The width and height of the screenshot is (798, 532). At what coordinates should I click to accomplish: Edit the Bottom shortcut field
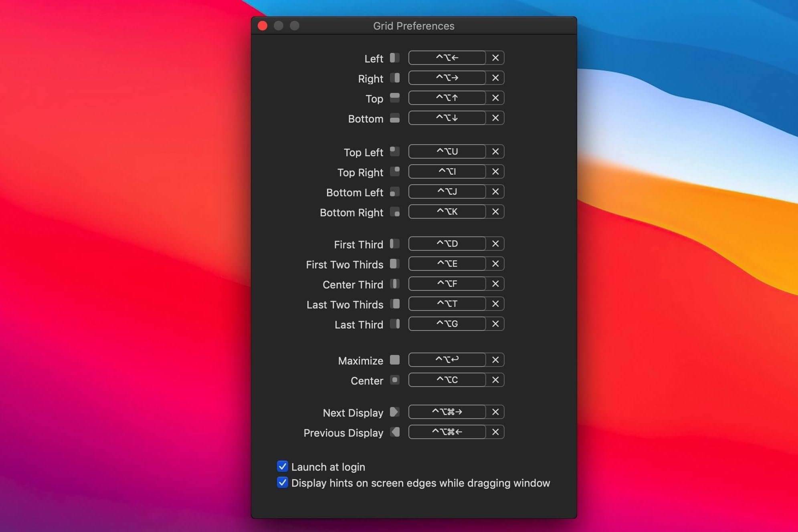(x=447, y=118)
